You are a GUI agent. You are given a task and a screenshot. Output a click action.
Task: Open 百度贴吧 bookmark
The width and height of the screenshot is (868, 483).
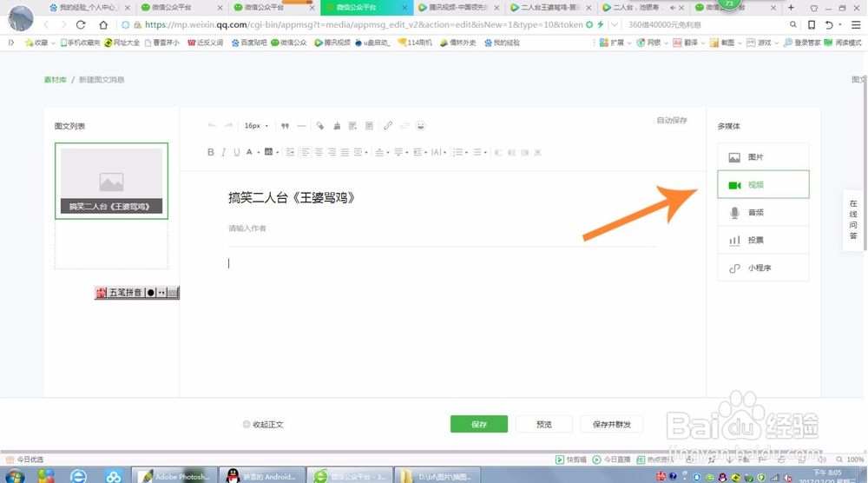coord(250,43)
